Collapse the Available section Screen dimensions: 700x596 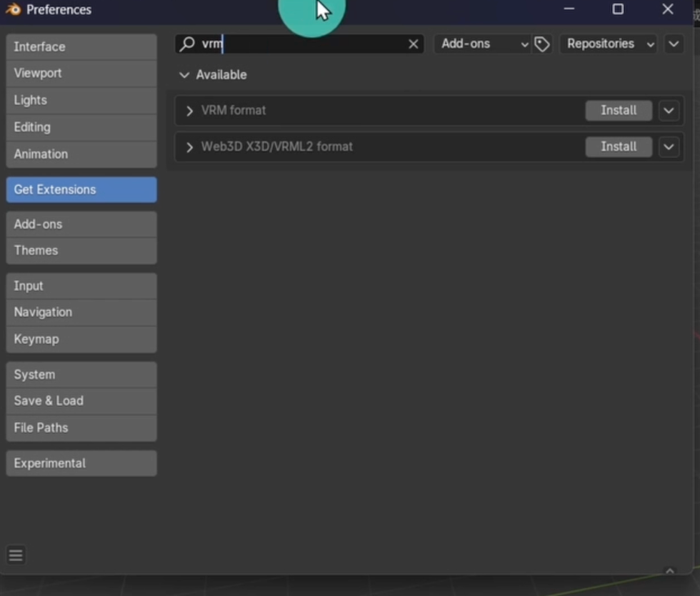(x=184, y=75)
